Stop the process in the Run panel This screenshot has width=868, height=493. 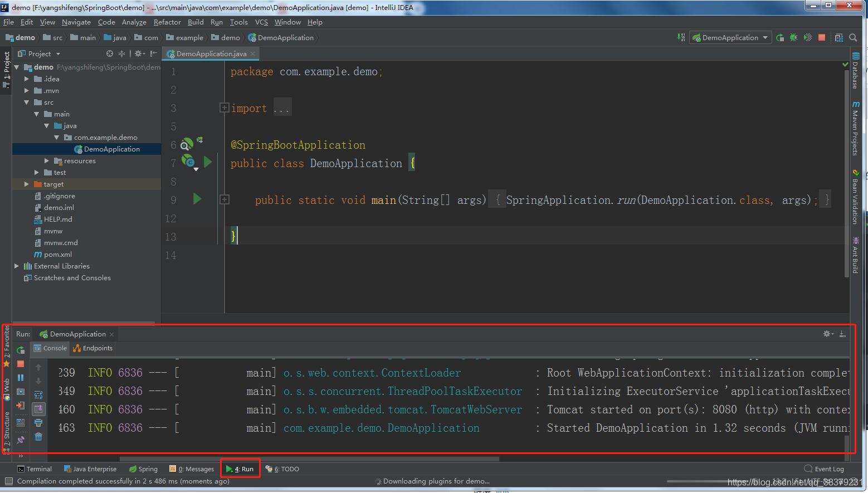point(21,364)
